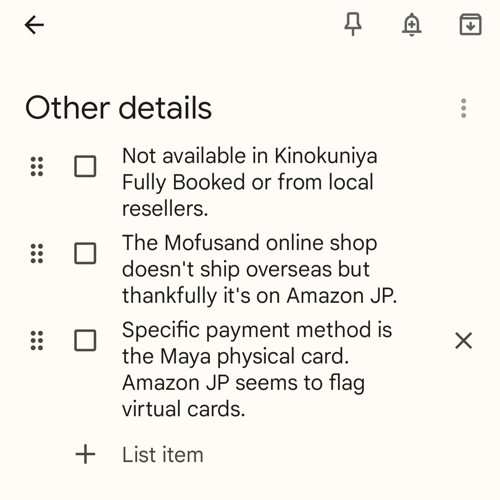Click the plus icon to add an item
500x500 pixels.
85,454
